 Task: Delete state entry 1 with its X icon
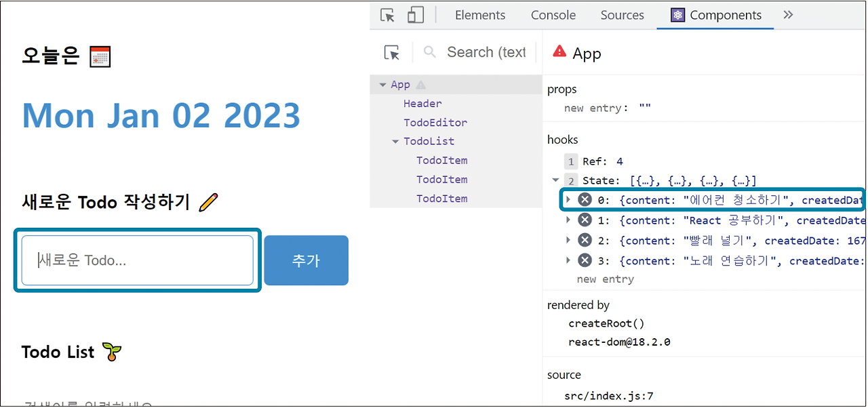tap(585, 220)
